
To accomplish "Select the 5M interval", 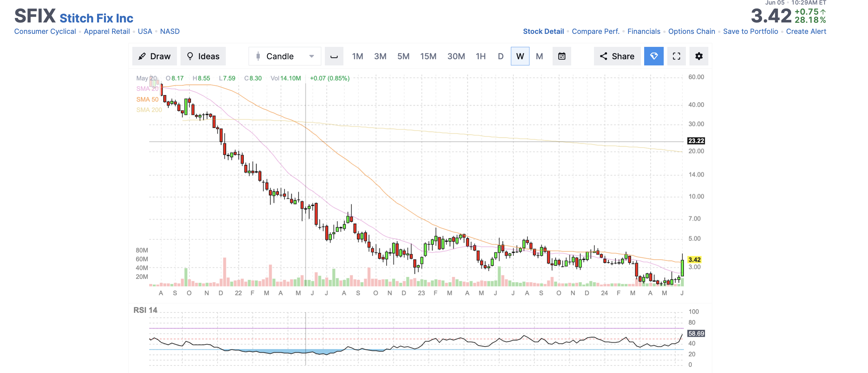I will pyautogui.click(x=403, y=56).
